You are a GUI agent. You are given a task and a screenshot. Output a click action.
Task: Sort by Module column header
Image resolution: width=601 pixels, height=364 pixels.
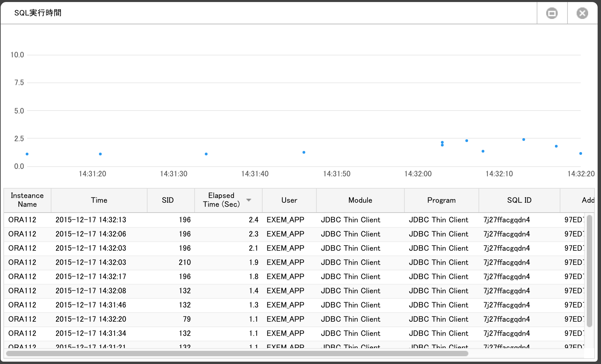coord(360,200)
